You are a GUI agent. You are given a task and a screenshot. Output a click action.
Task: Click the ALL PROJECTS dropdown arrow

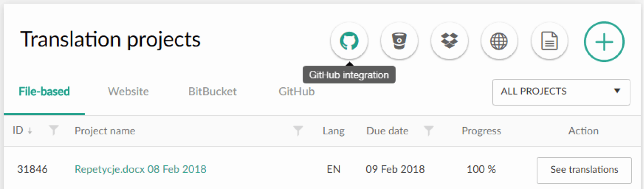tap(617, 91)
